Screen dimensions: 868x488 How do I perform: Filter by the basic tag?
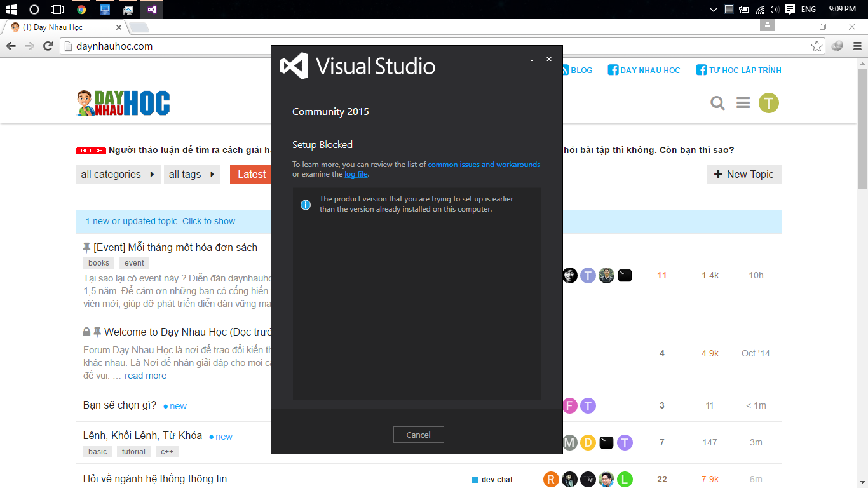click(x=98, y=452)
